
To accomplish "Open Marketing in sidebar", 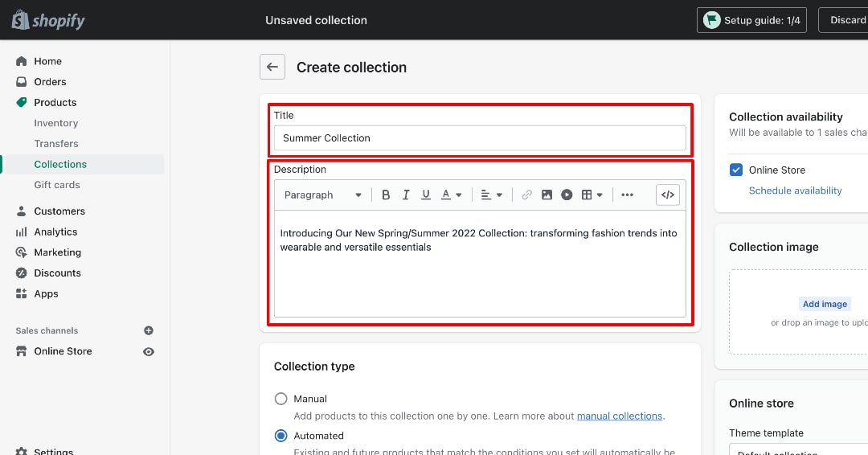I will click(58, 252).
